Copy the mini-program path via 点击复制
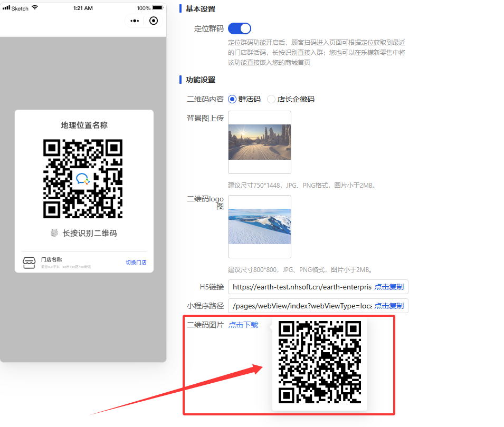This screenshot has height=427, width=504. [389, 306]
